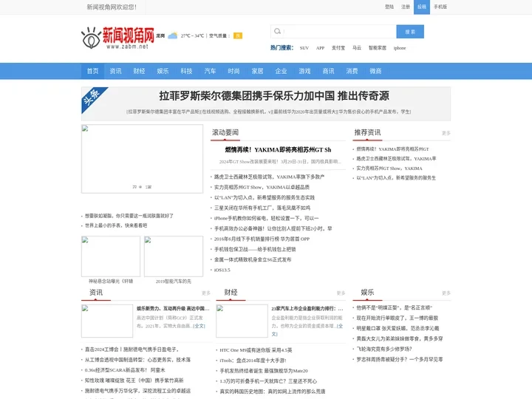
Task: Click the blue 搜索 button
Action: click(410, 32)
